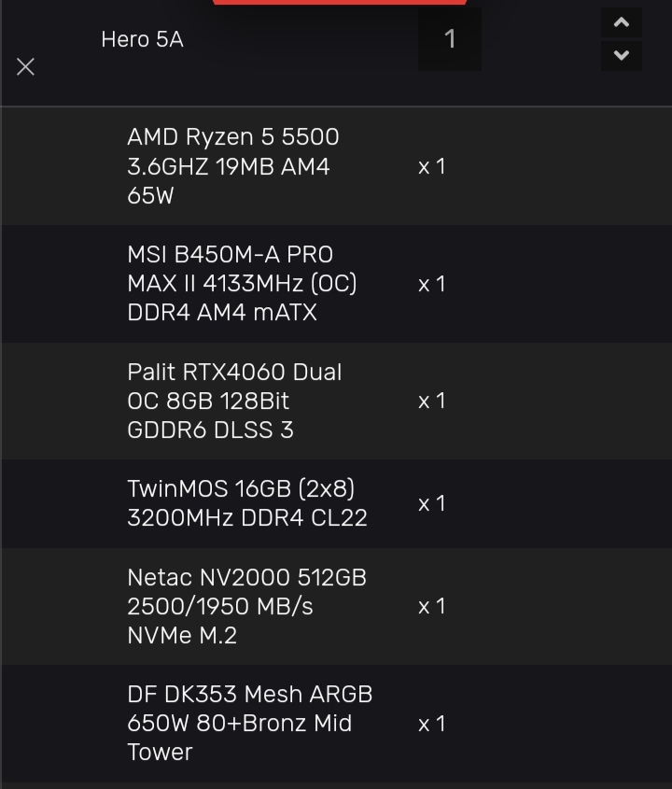Screen dimensions: 672x789
Task: Click the x 1 count beside AMD Ryzen
Action: pyautogui.click(x=431, y=167)
